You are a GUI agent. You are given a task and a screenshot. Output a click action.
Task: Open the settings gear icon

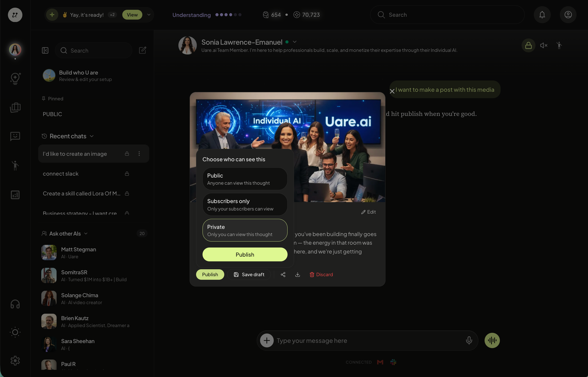tap(15, 361)
